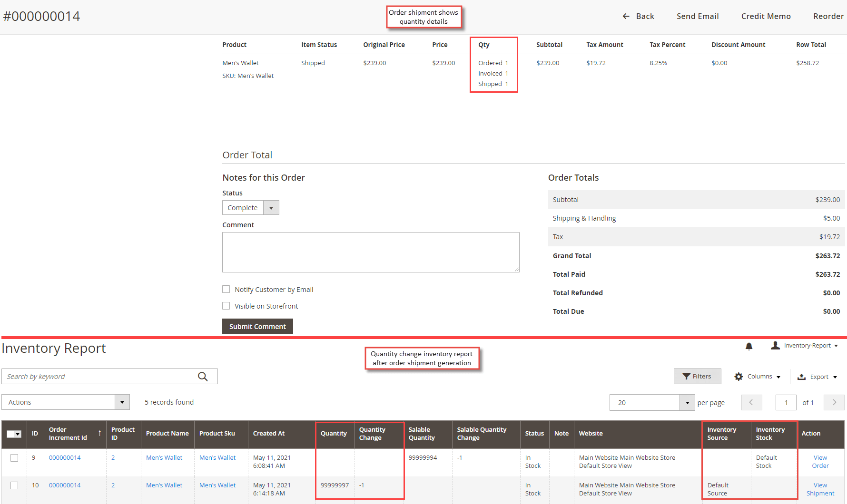Click the keyword search magnifier icon
Viewport: 847px width, 504px height.
204,376
